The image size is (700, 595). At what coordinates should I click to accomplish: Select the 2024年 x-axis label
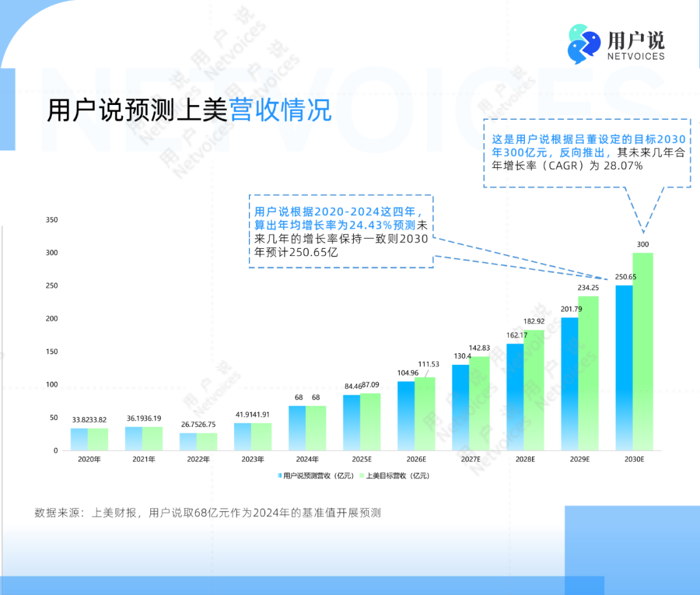307,460
